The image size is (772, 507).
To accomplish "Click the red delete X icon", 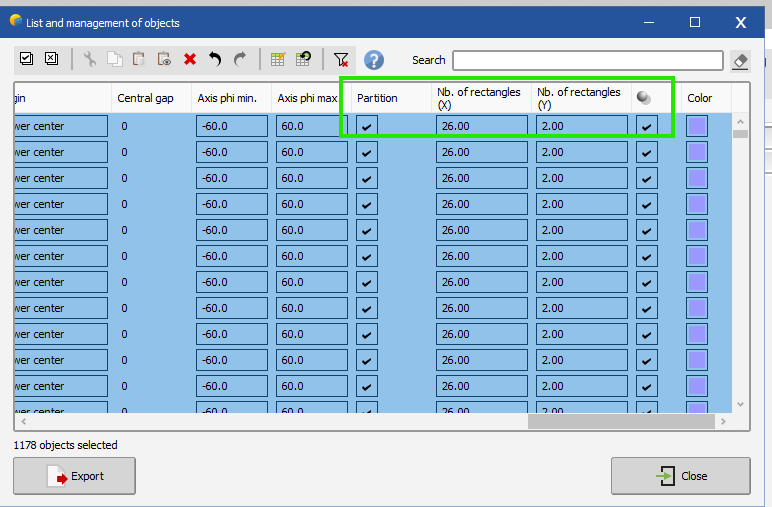I will click(190, 60).
